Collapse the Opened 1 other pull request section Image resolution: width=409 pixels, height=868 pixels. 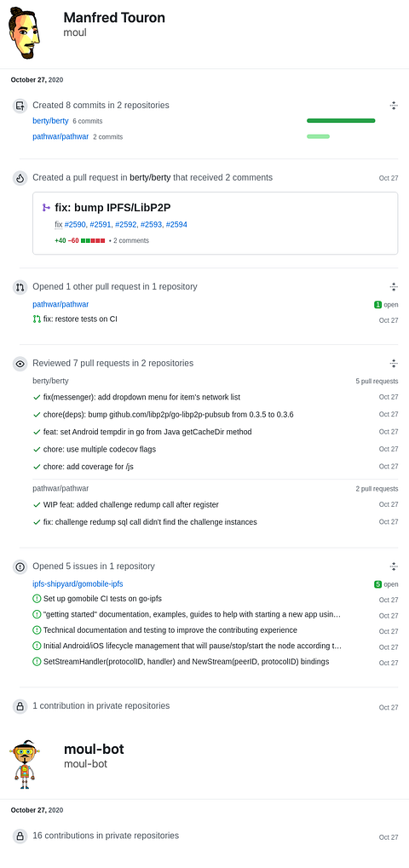[394, 287]
